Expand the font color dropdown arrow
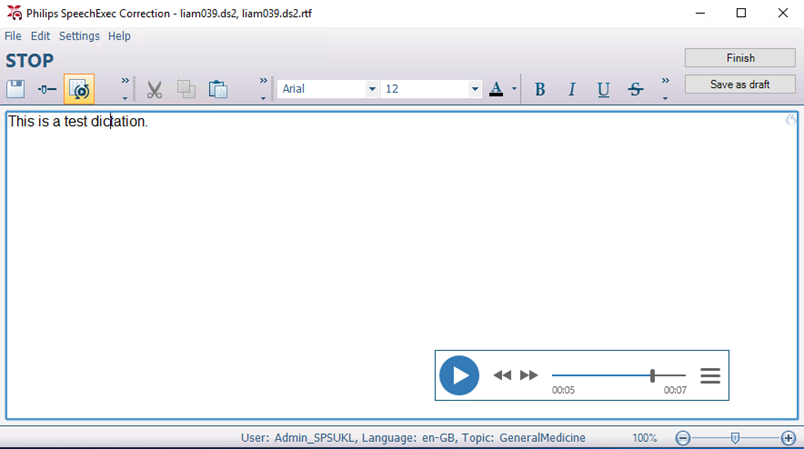Image resolution: width=804 pixels, height=449 pixels. (514, 89)
